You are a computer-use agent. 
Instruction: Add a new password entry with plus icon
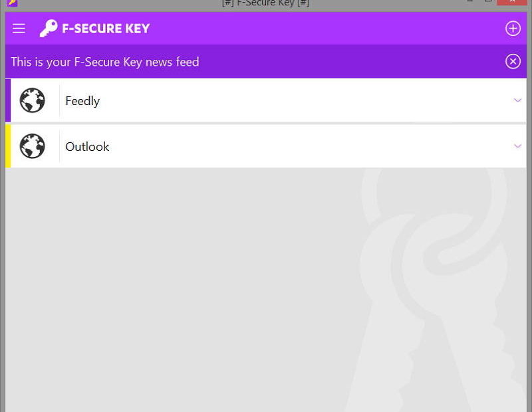point(513,29)
